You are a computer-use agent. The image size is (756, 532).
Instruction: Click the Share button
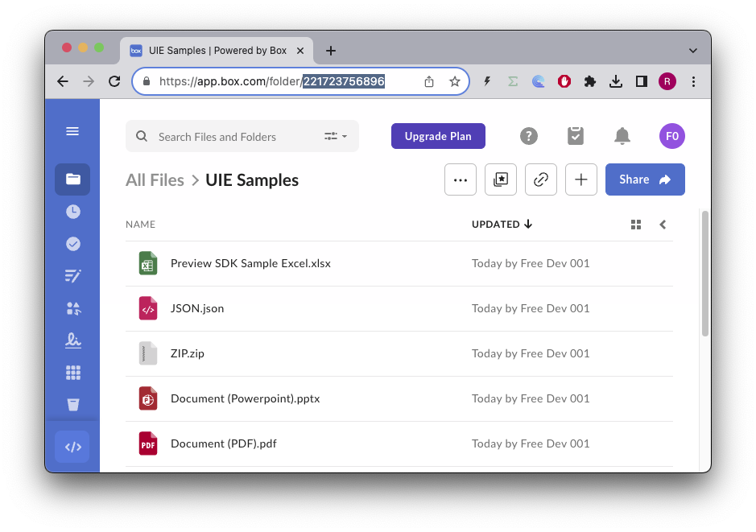[x=645, y=179]
